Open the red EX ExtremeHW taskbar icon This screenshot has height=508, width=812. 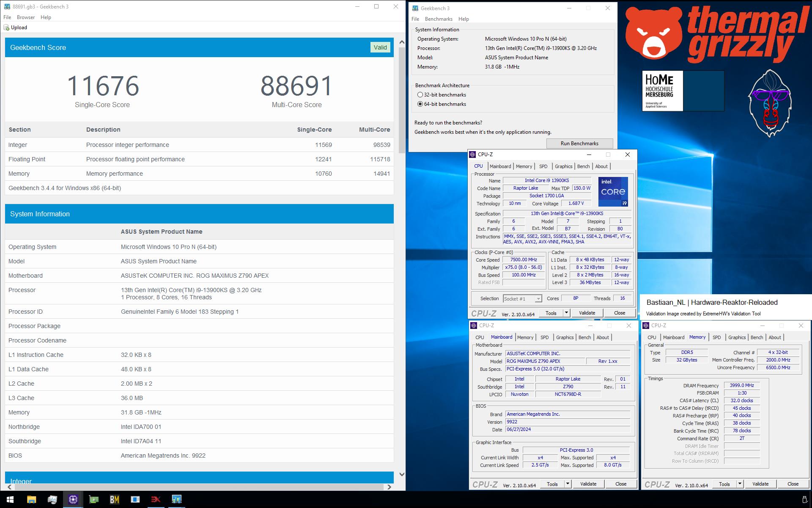tap(156, 500)
